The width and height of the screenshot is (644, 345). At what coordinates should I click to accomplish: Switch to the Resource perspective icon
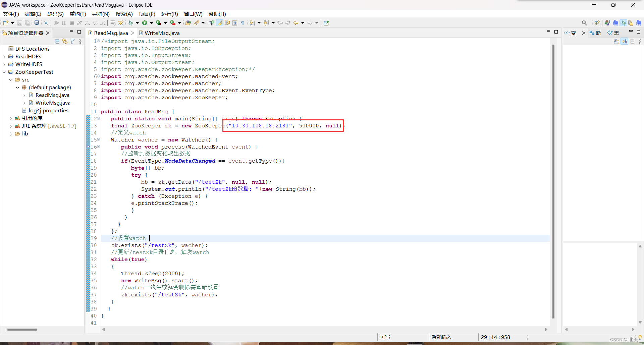click(631, 23)
